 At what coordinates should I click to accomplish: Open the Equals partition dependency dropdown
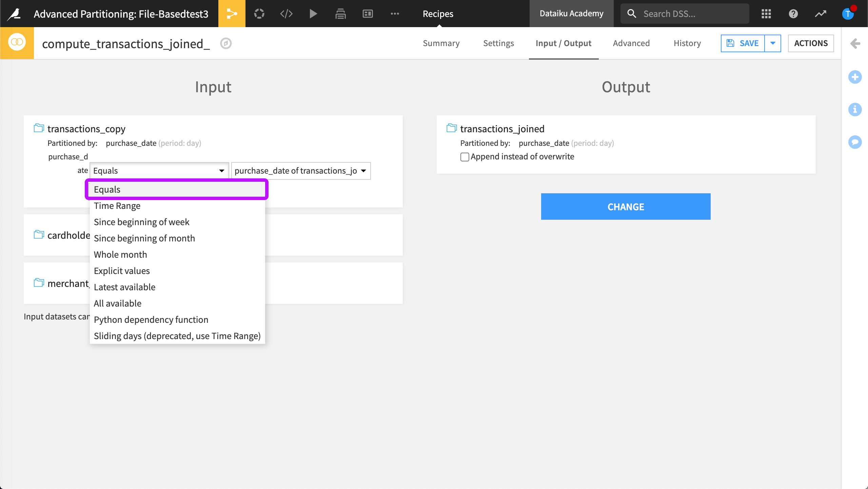point(158,171)
